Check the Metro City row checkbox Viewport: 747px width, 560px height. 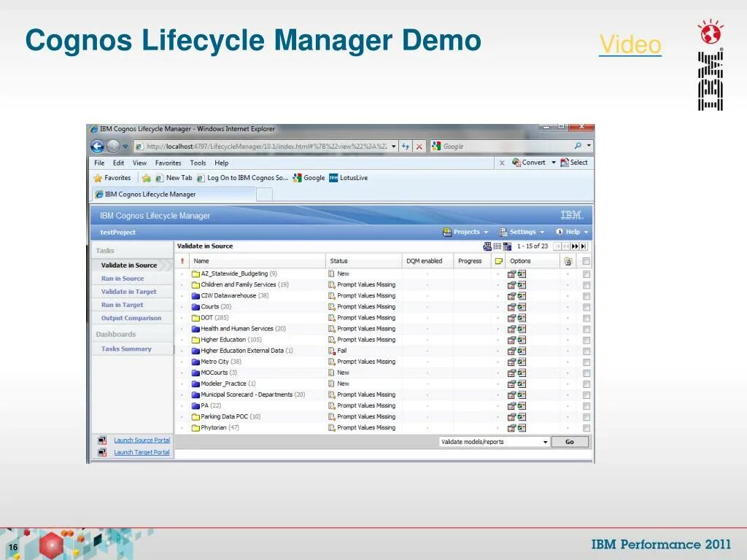point(587,362)
